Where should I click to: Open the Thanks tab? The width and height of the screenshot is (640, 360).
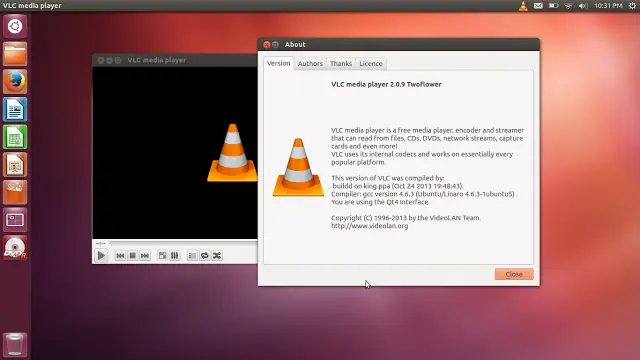(341, 64)
